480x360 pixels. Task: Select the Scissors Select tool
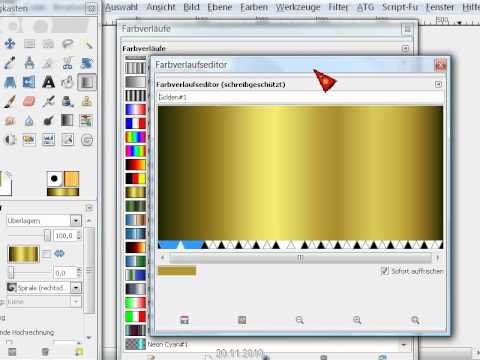[68, 63]
